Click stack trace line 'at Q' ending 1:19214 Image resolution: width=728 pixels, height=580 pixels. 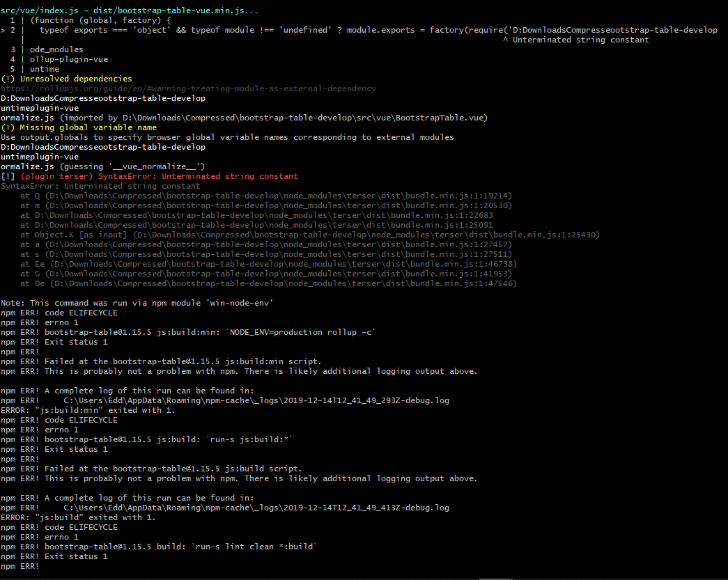click(266, 196)
